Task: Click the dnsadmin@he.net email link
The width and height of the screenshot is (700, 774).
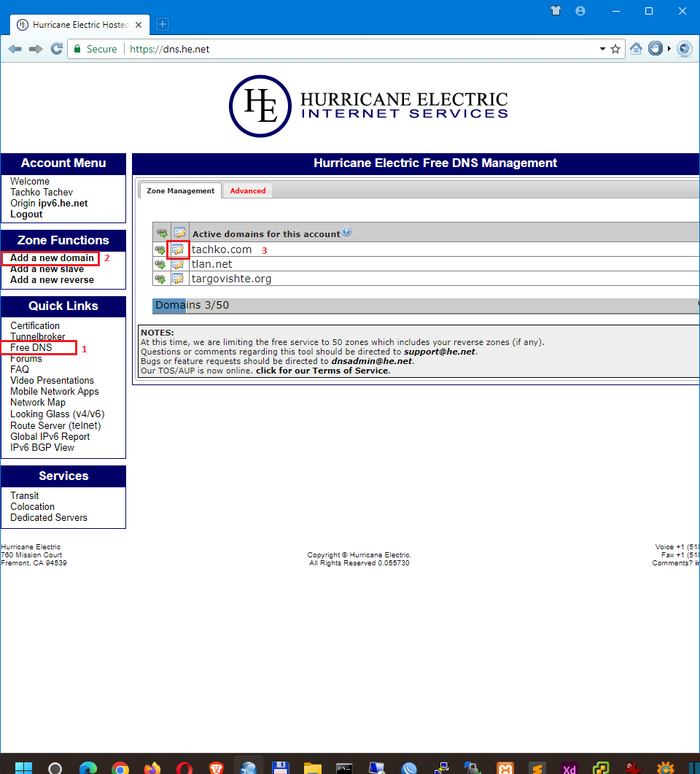Action: tap(371, 361)
